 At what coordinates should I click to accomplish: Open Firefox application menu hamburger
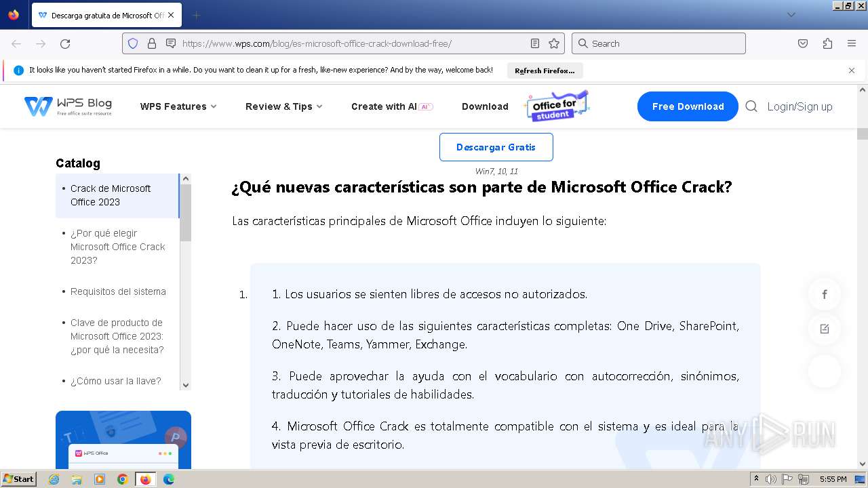coord(852,43)
